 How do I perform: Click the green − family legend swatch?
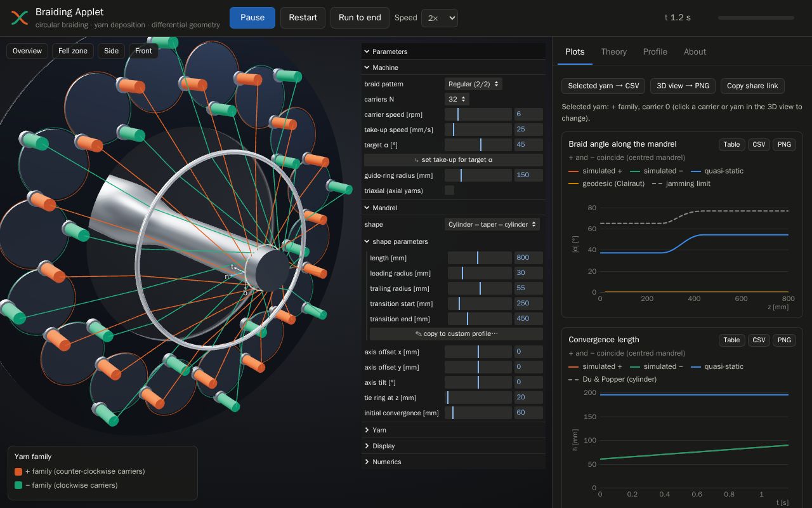[x=18, y=485]
